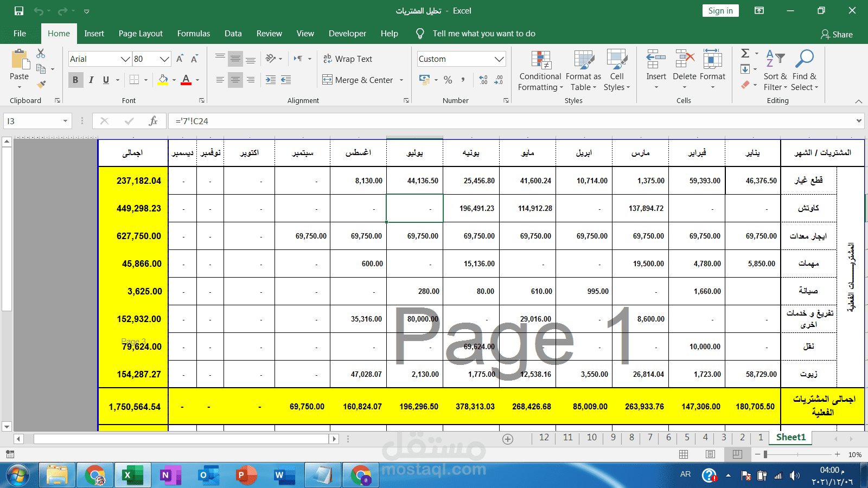
Task: Toggle Align Left
Action: (x=220, y=80)
